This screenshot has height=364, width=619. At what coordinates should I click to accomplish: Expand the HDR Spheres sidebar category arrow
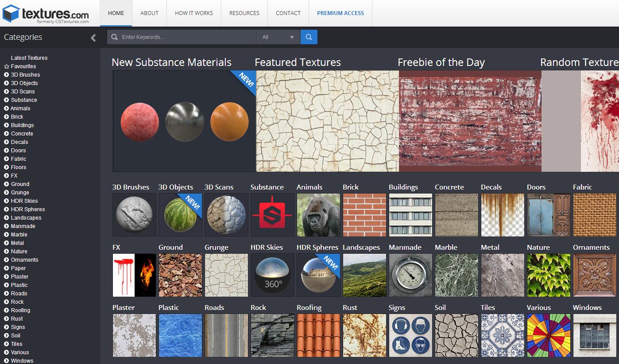coord(7,209)
